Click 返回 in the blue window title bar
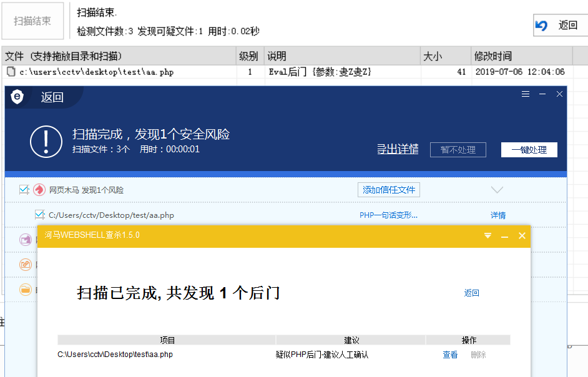The height and width of the screenshot is (377, 588). (52, 97)
